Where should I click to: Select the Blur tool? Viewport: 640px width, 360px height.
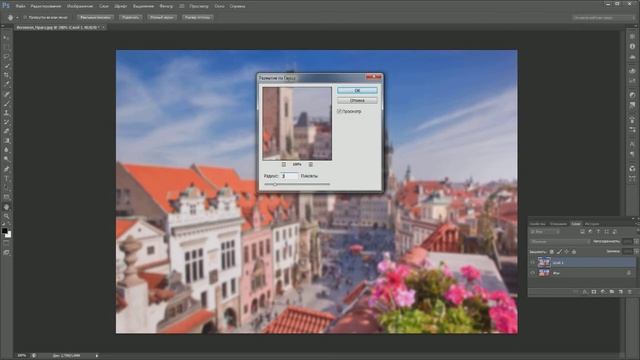(x=6, y=150)
